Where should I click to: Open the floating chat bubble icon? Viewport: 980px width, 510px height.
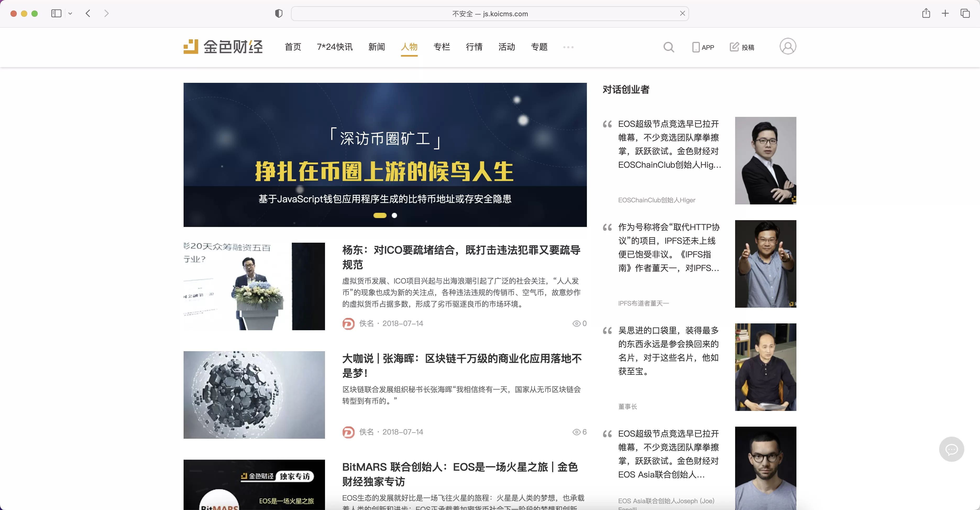[951, 449]
